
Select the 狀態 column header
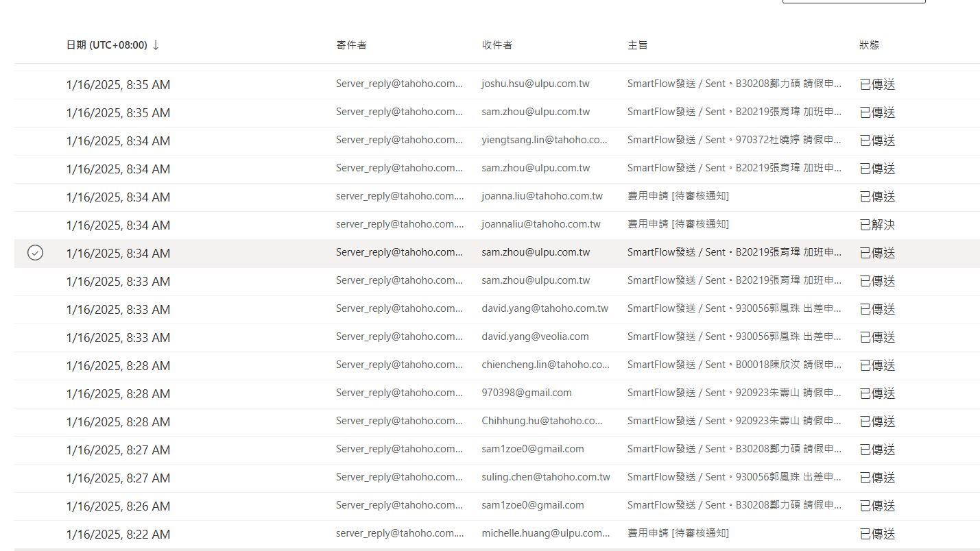pyautogui.click(x=869, y=45)
